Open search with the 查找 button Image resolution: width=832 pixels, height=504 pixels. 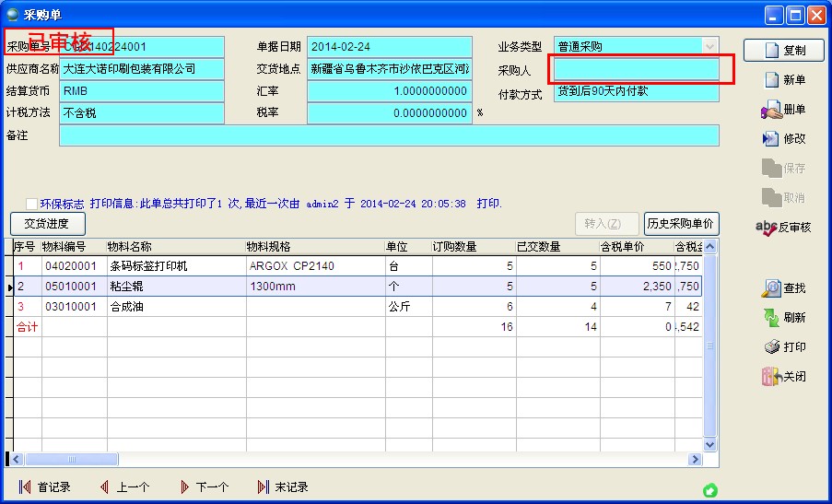point(783,288)
